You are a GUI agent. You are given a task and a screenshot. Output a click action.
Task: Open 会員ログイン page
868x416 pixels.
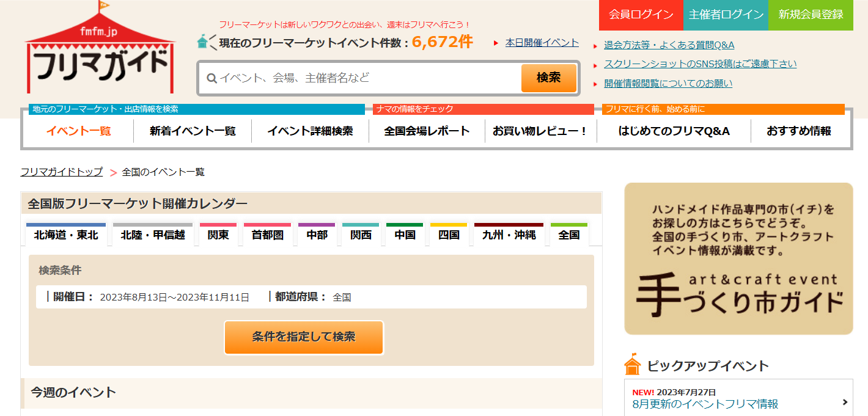coord(641,15)
